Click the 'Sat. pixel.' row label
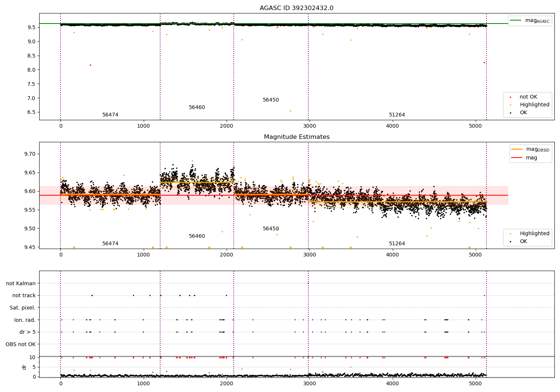 click(23, 308)
